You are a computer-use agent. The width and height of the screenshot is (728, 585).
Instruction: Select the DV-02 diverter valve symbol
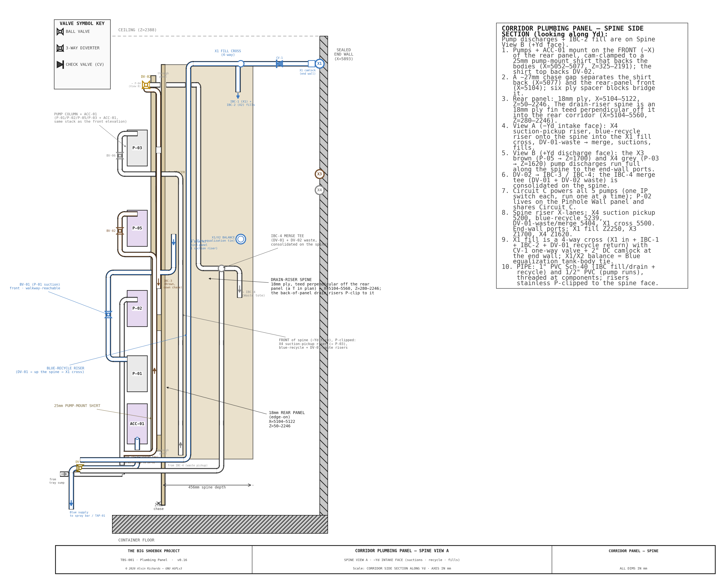pos(146,85)
